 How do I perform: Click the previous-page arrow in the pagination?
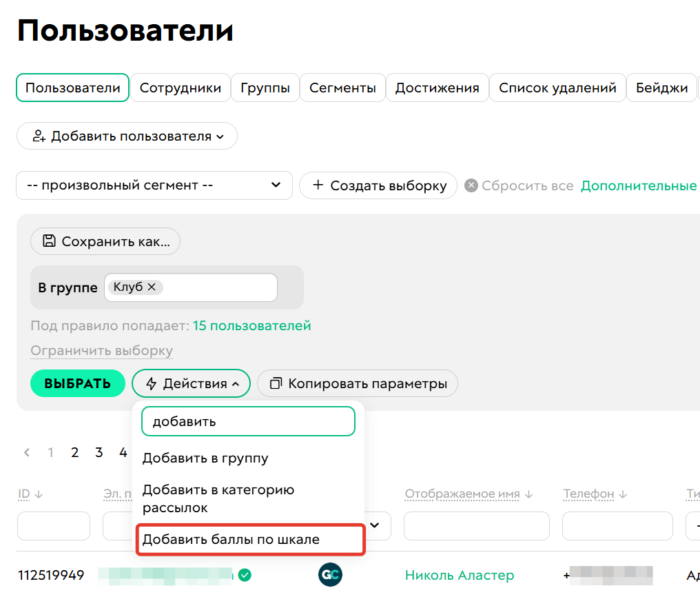pos(26,452)
